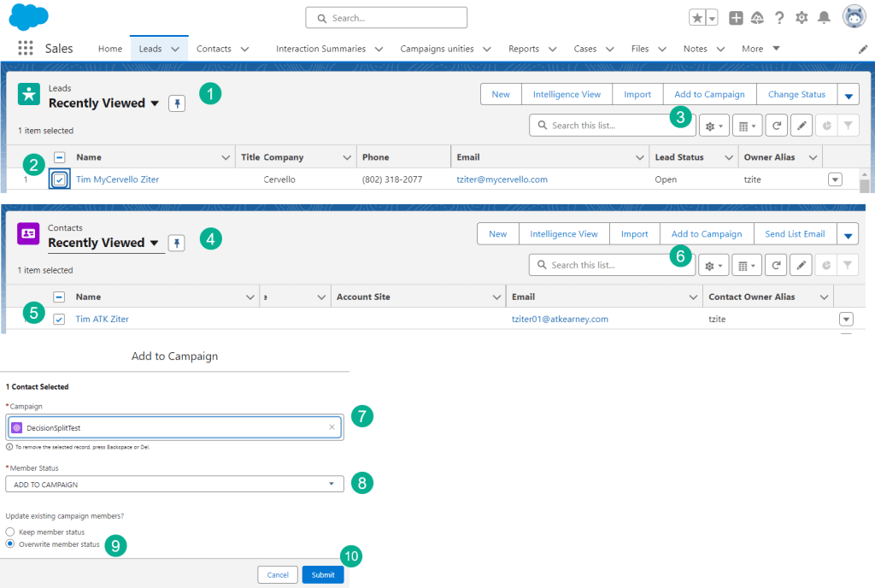Viewport: 875px width, 588px height.
Task: Select the Keep member status radio button
Action: tap(10, 532)
